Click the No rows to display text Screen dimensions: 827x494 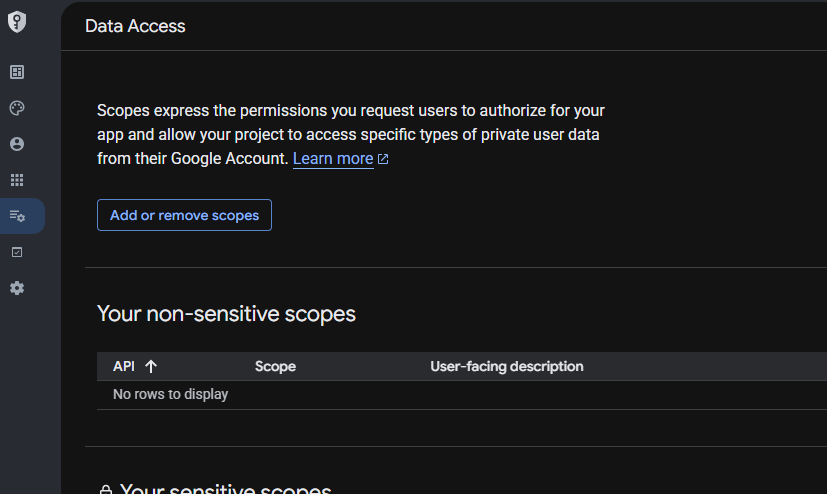pos(170,394)
